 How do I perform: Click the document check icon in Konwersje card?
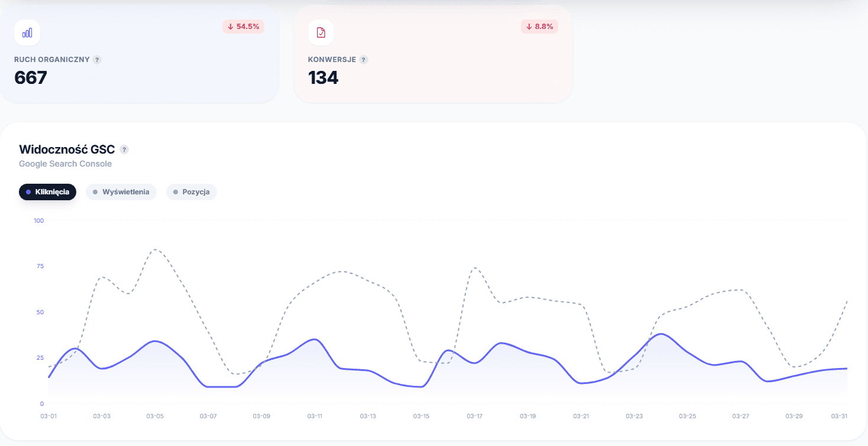pos(321,32)
